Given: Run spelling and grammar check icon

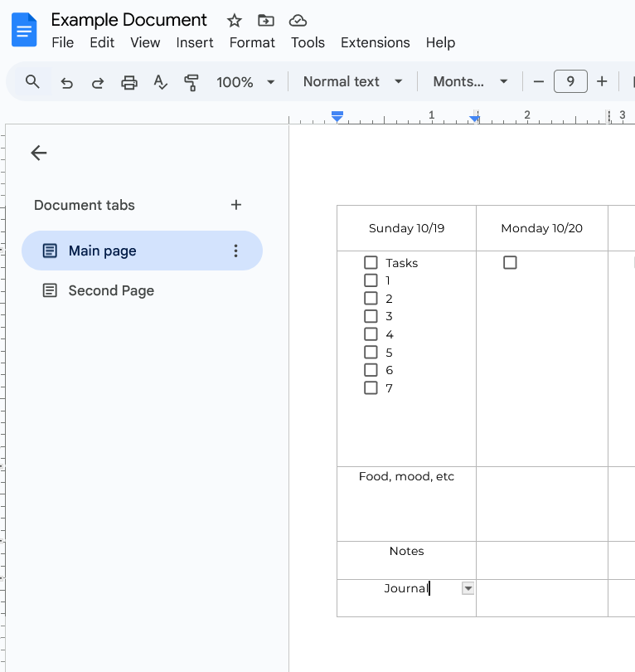Looking at the screenshot, I should coord(161,82).
